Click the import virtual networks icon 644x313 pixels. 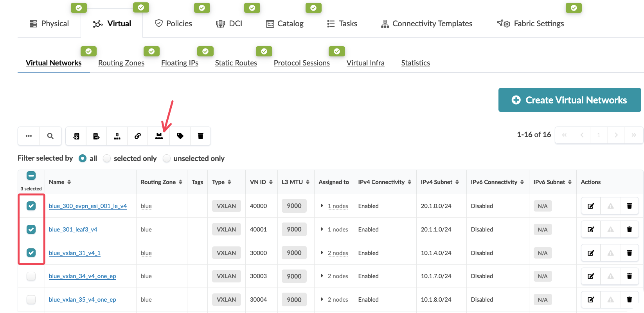[76, 136]
